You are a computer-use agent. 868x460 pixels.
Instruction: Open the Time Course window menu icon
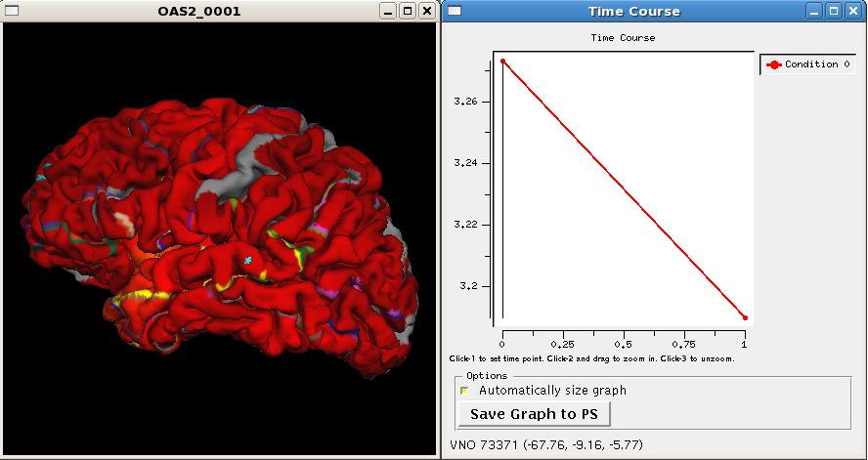coord(455,11)
